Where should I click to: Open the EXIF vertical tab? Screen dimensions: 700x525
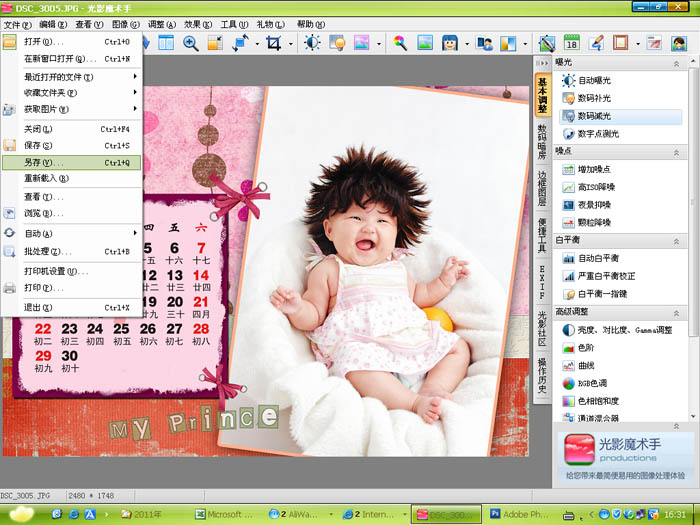[x=542, y=282]
